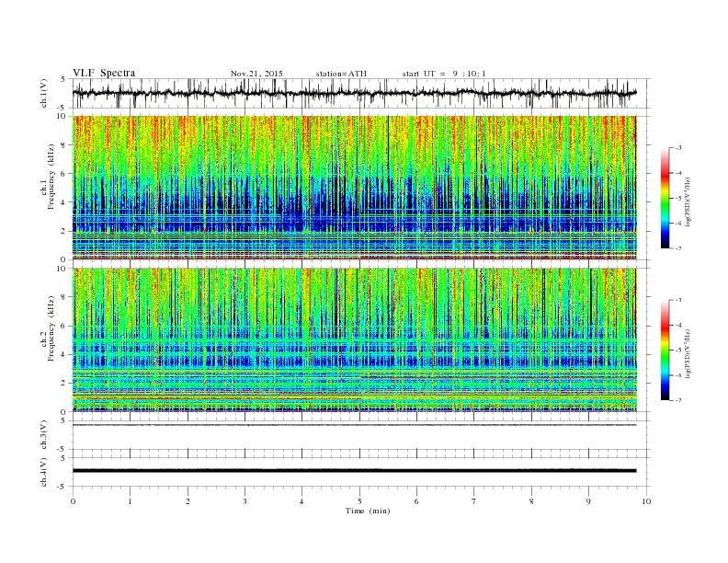Viewport: 728px width, 563px height.
Task: Click the "4" kHz tick on ch.2 frequency axis
Action: [x=63, y=354]
